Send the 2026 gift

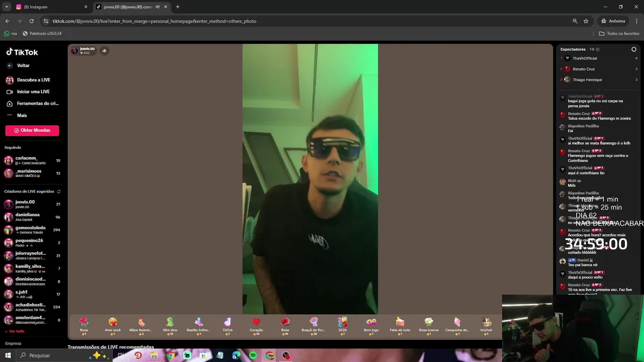(x=343, y=326)
